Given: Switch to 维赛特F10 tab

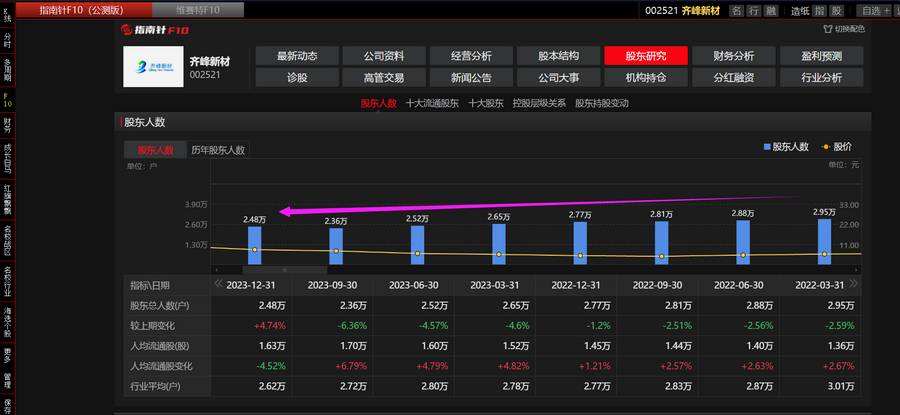Looking at the screenshot, I should click(x=198, y=10).
